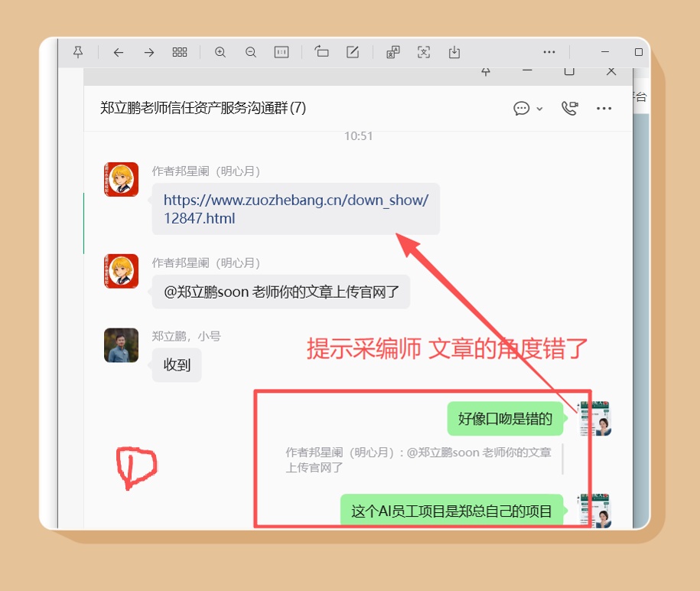Go to the previous image

coord(118,52)
